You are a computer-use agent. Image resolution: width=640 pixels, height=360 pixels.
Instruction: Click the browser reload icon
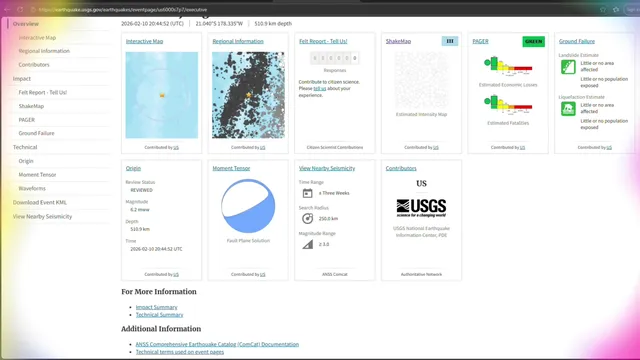20,9
